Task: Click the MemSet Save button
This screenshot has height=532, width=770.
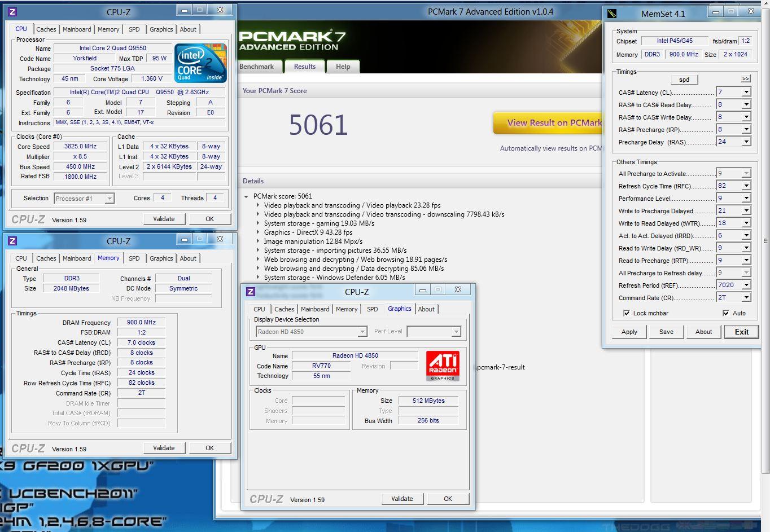Action: tap(666, 332)
